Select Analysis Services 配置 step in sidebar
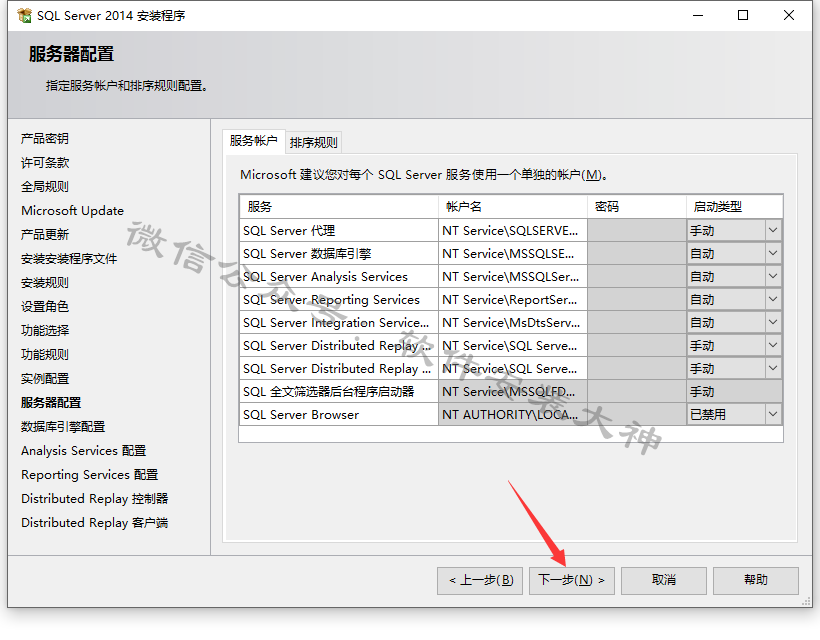Viewport: 820px width, 640px height. pos(84,451)
